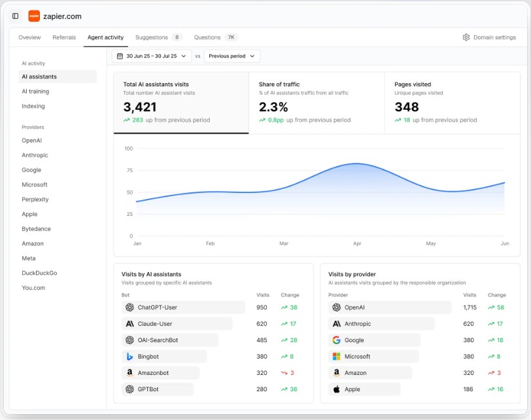531x420 pixels.
Task: Switch to the Referrals tab
Action: (64, 37)
